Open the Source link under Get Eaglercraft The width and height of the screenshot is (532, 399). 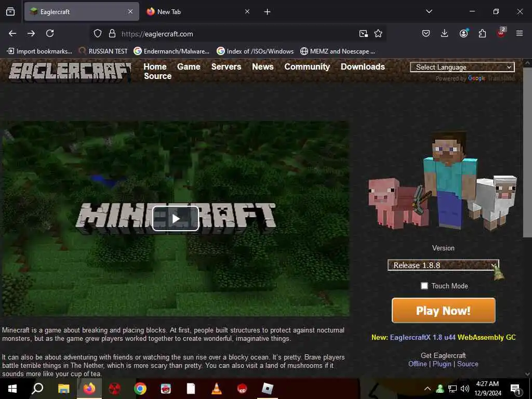[x=468, y=364]
